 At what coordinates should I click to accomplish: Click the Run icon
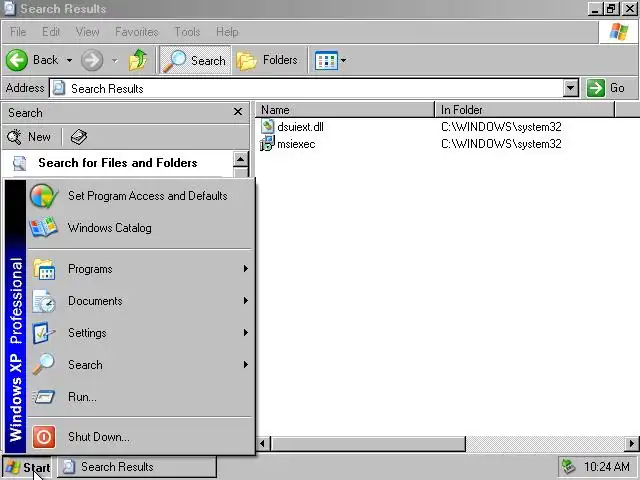pos(43,396)
